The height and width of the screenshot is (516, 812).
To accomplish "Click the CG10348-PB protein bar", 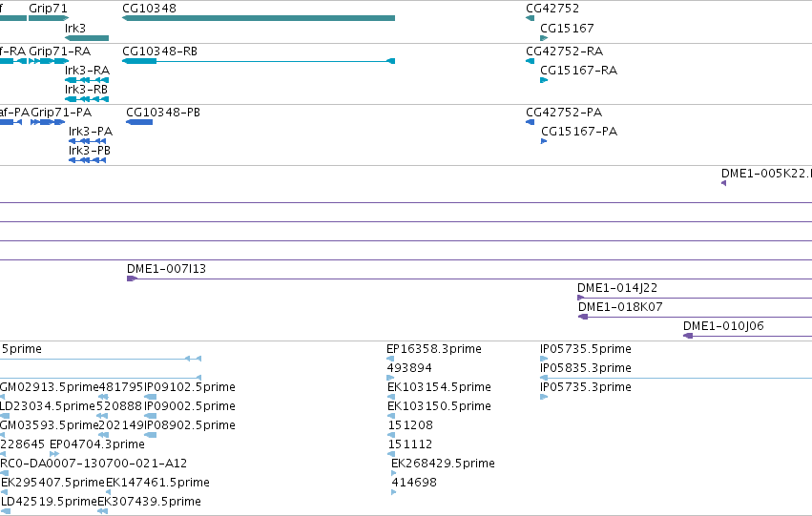I will 139,122.
